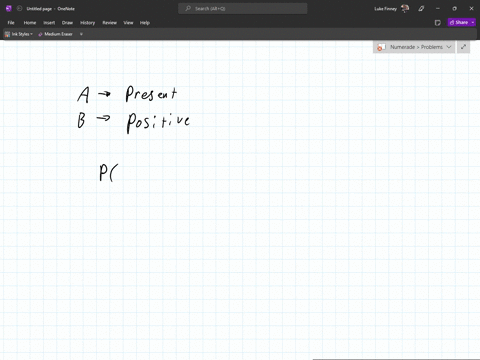Switch to the Home tab
The width and height of the screenshot is (480, 360).
pyautogui.click(x=30, y=23)
